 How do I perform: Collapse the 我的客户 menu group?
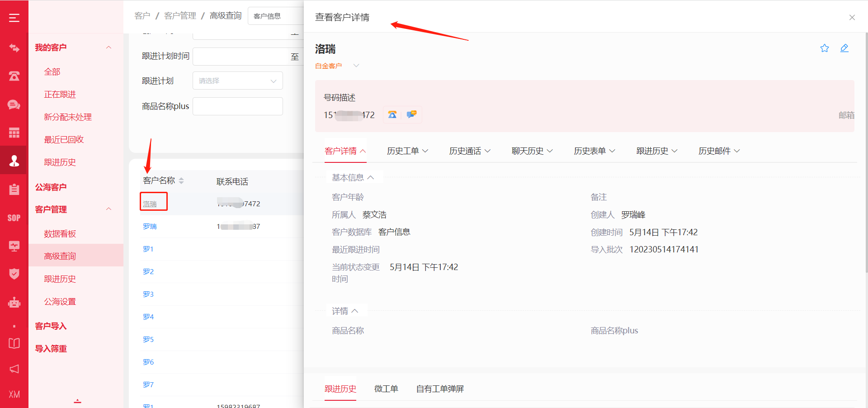click(x=108, y=47)
